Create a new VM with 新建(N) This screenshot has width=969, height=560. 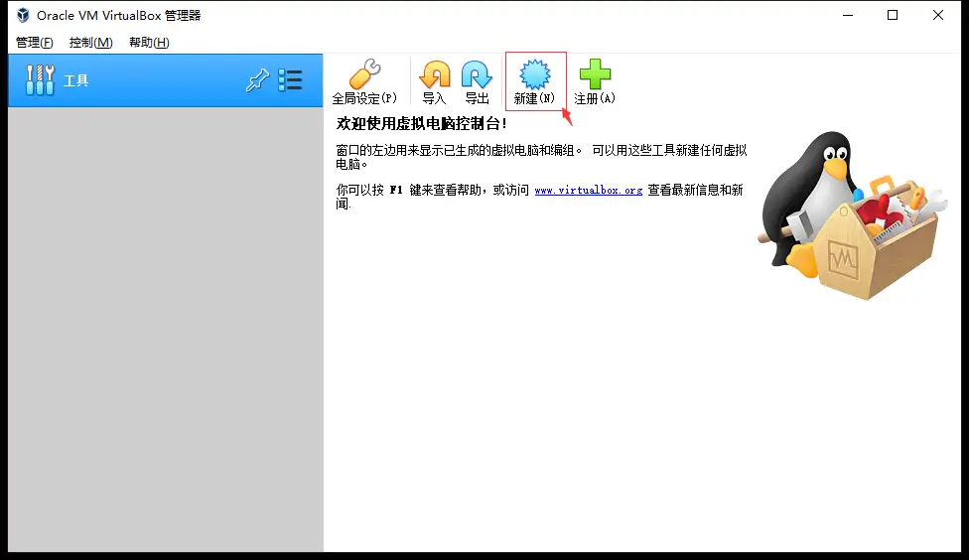coord(535,81)
